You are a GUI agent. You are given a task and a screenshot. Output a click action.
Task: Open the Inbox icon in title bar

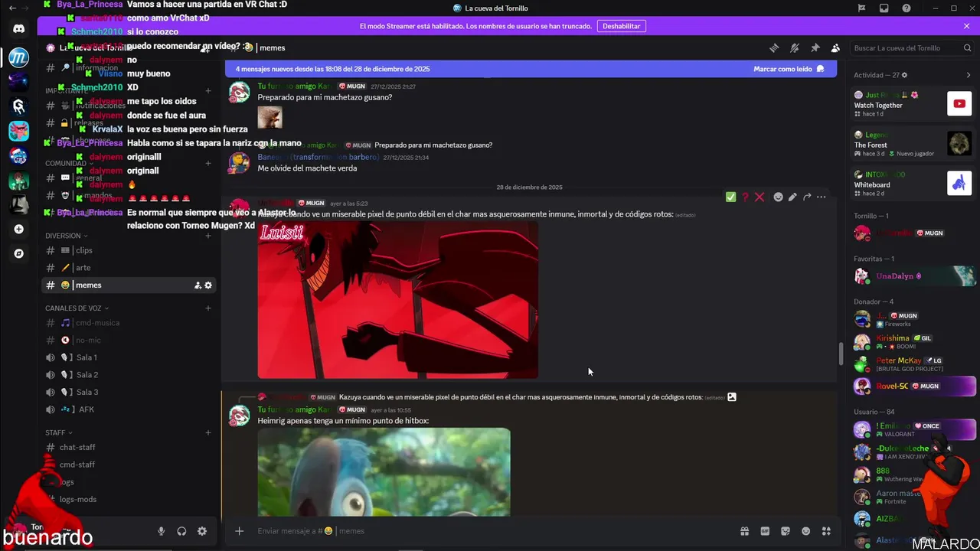[884, 8]
